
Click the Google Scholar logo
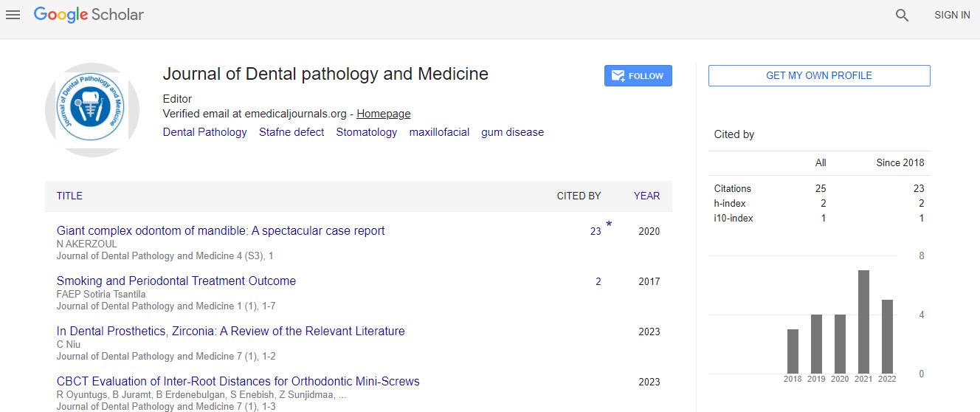click(89, 15)
